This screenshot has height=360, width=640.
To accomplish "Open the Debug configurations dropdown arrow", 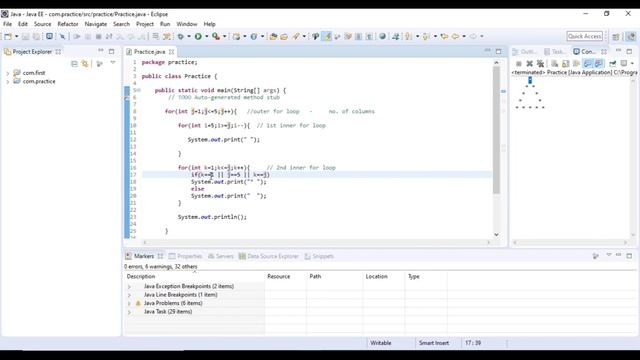I will [x=189, y=36].
